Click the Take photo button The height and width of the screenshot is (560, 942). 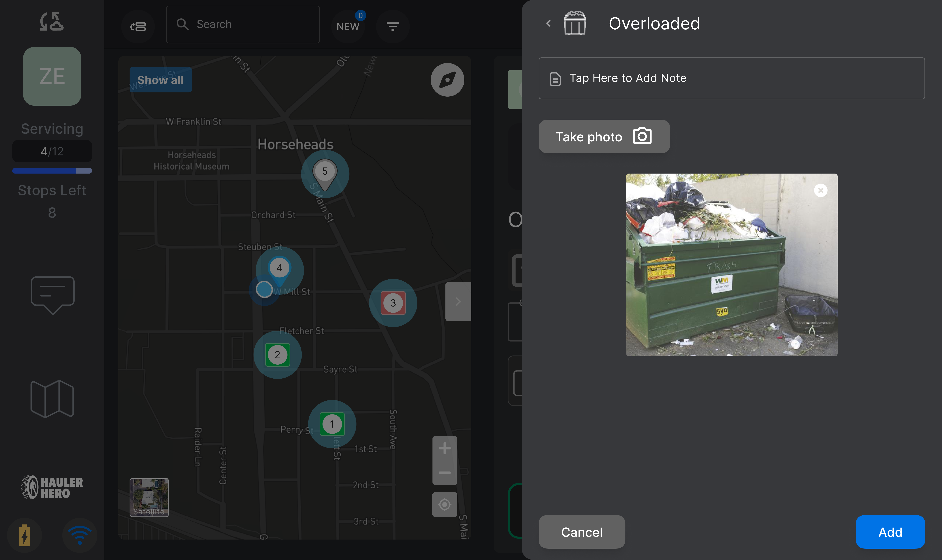click(x=604, y=137)
